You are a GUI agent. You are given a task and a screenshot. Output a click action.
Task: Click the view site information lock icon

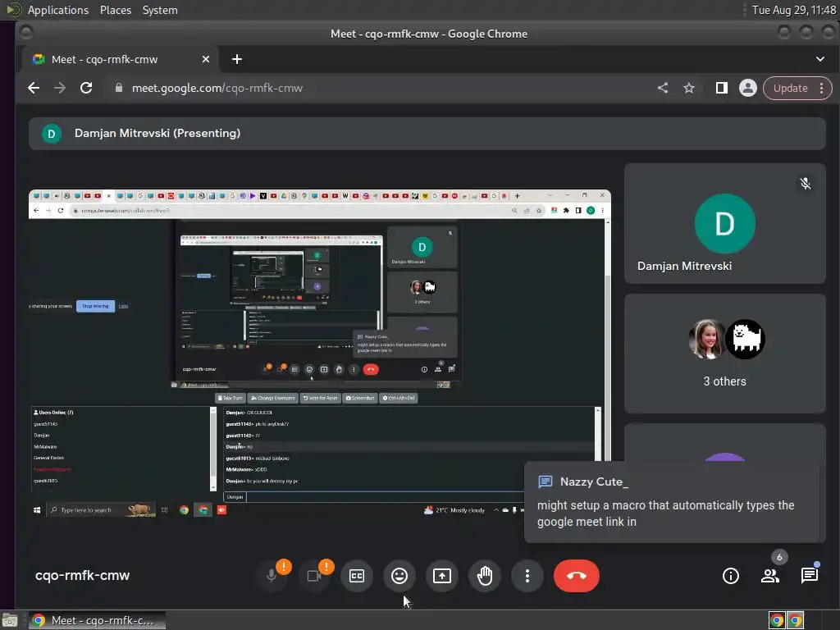(x=118, y=88)
